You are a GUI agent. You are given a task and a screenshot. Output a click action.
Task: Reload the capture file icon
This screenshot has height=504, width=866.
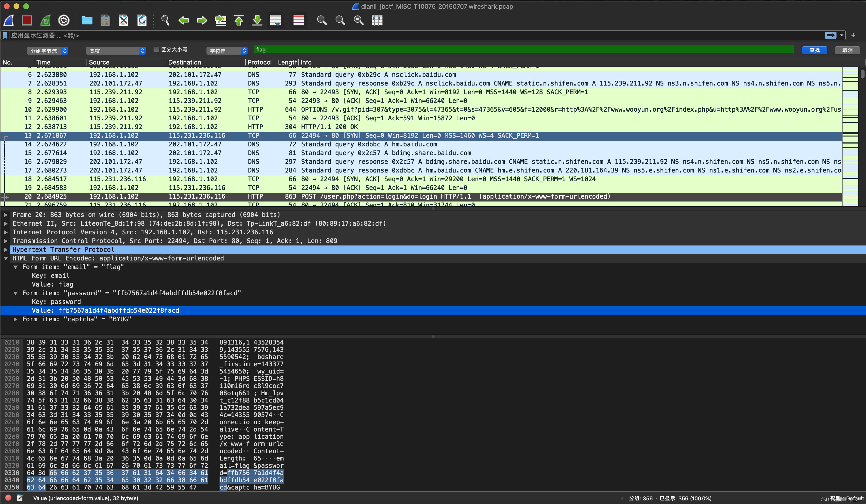pyautogui.click(x=142, y=21)
